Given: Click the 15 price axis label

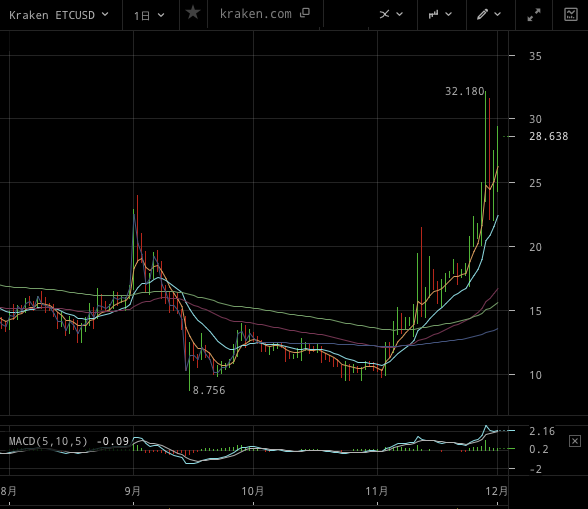Looking at the screenshot, I should click(x=535, y=311).
